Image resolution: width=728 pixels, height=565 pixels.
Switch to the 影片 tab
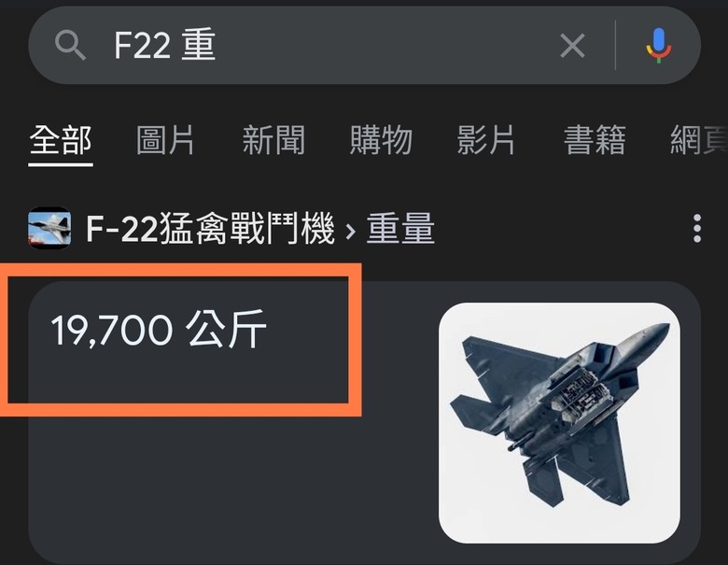485,140
